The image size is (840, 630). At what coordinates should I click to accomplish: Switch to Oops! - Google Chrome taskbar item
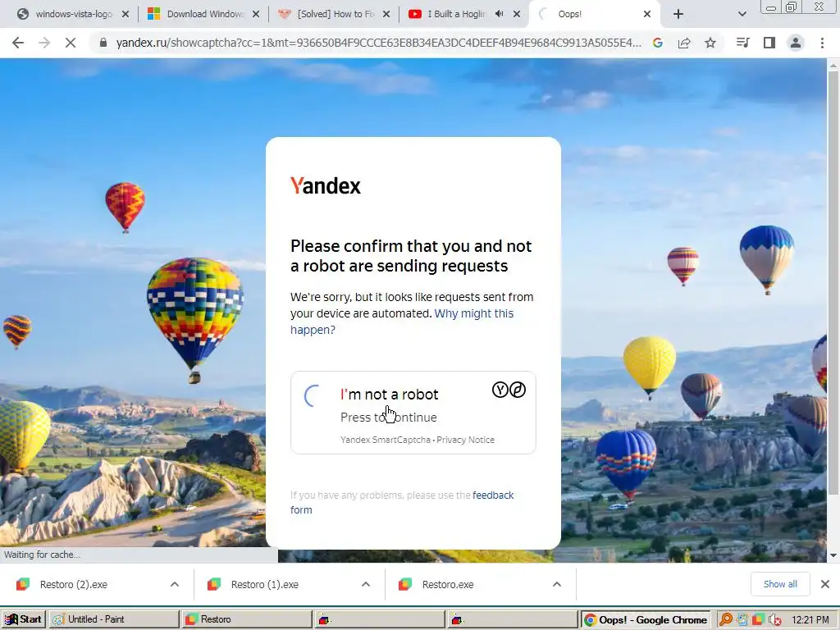click(x=645, y=619)
